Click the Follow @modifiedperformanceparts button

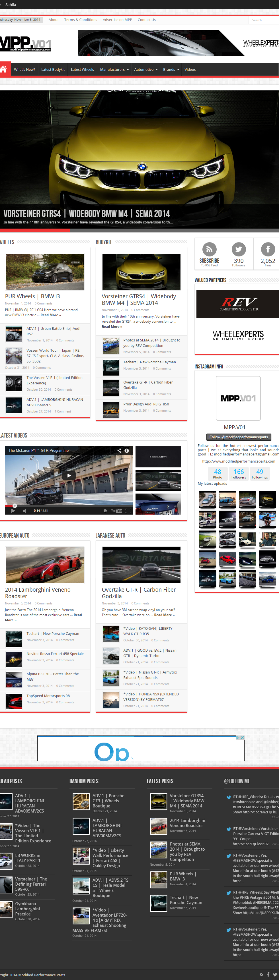(x=239, y=437)
